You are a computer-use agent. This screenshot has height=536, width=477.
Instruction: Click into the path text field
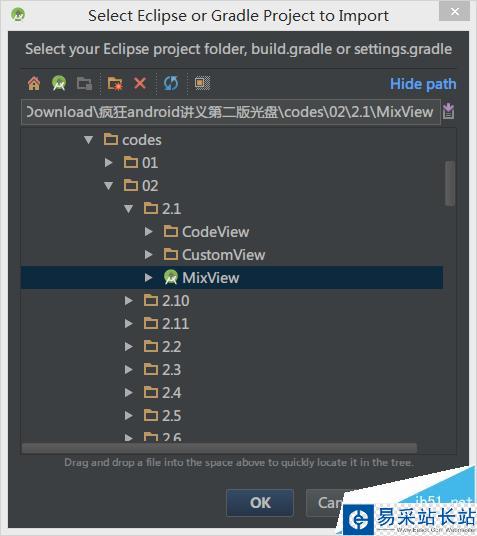[231, 112]
